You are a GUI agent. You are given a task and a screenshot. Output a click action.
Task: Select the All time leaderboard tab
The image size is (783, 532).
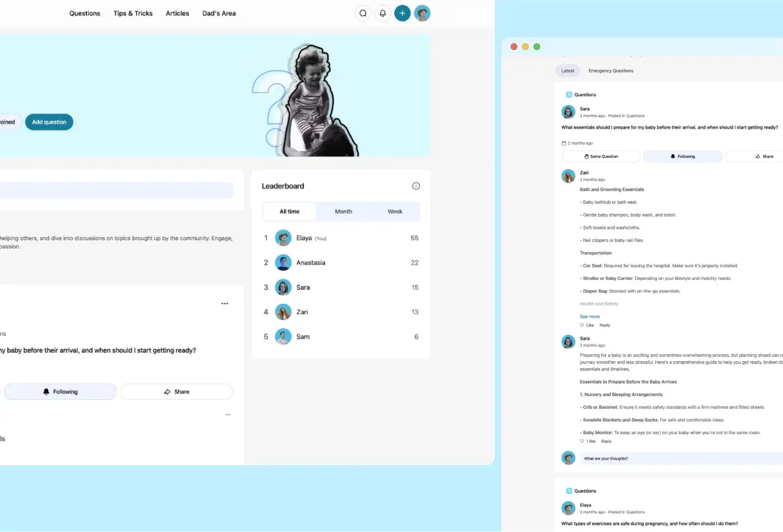pos(289,211)
